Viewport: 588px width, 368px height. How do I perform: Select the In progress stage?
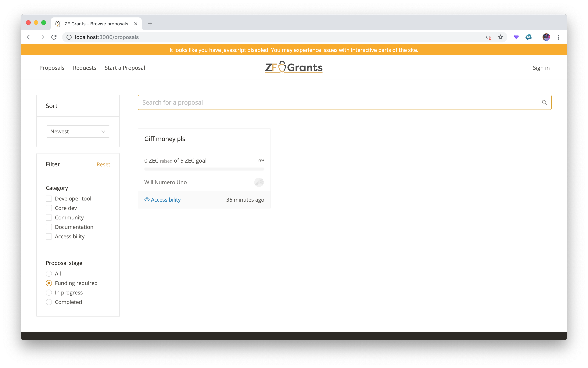49,293
